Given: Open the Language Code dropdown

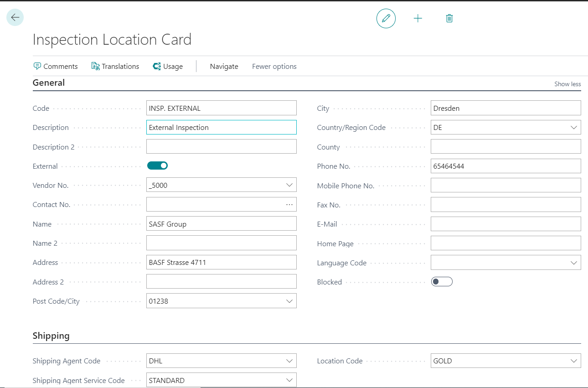Looking at the screenshot, I should (574, 263).
